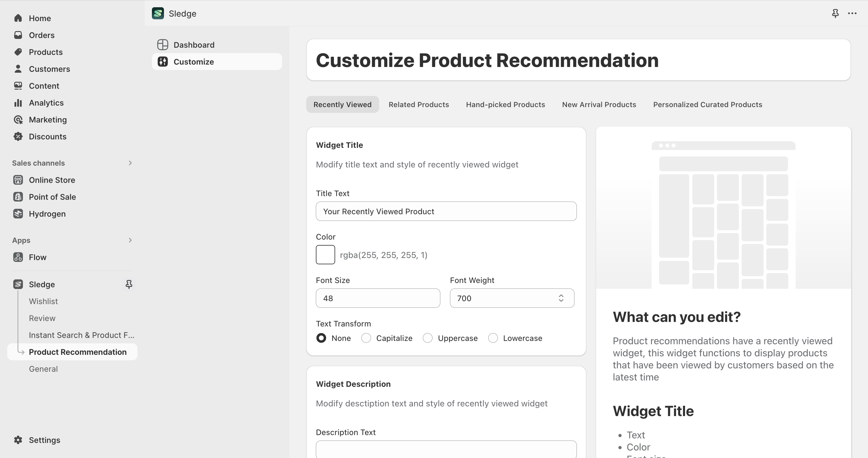Select Uppercase text transform option

(428, 338)
